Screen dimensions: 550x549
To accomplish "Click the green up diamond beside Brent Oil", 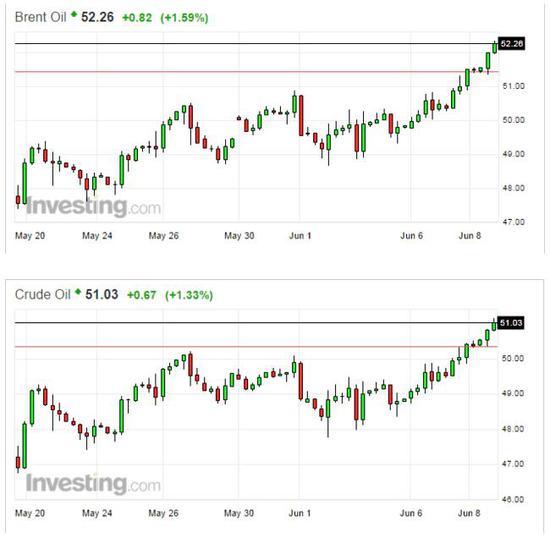I will pyautogui.click(x=74, y=14).
